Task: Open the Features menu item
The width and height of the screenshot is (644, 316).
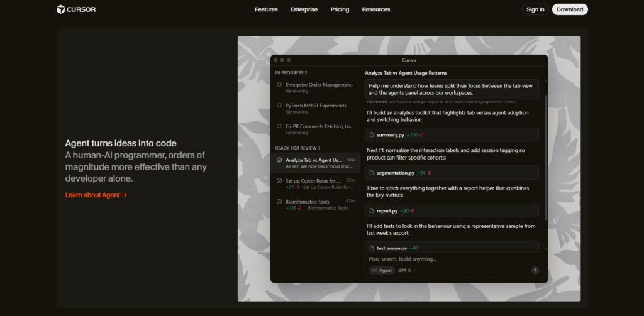Action: (266, 9)
